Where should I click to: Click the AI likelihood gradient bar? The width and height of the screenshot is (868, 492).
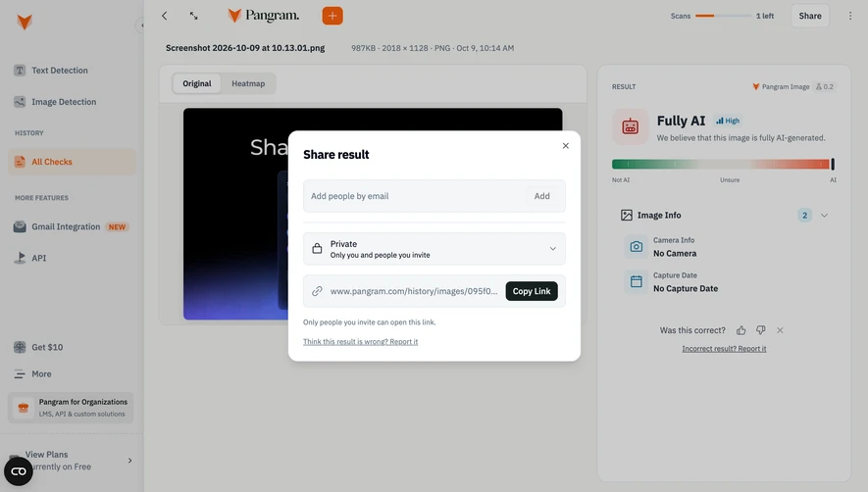tap(724, 164)
